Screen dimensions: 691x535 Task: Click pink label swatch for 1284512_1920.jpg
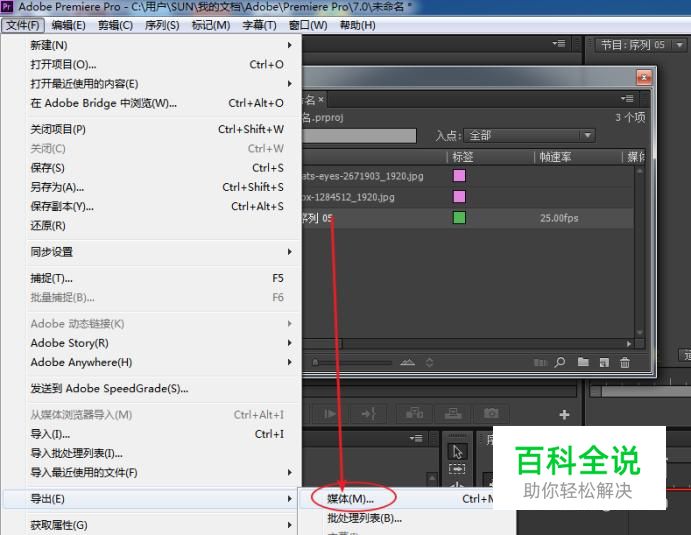point(459,196)
